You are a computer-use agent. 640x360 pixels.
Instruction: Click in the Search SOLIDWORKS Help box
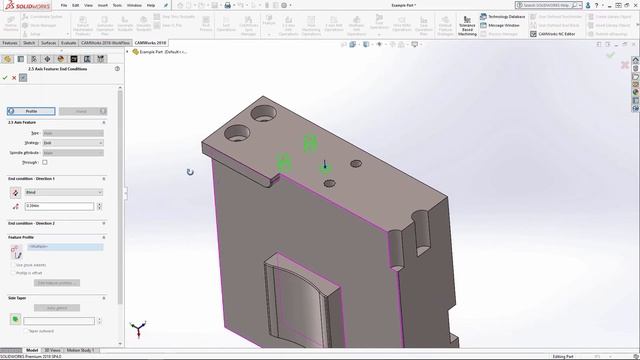point(547,5)
